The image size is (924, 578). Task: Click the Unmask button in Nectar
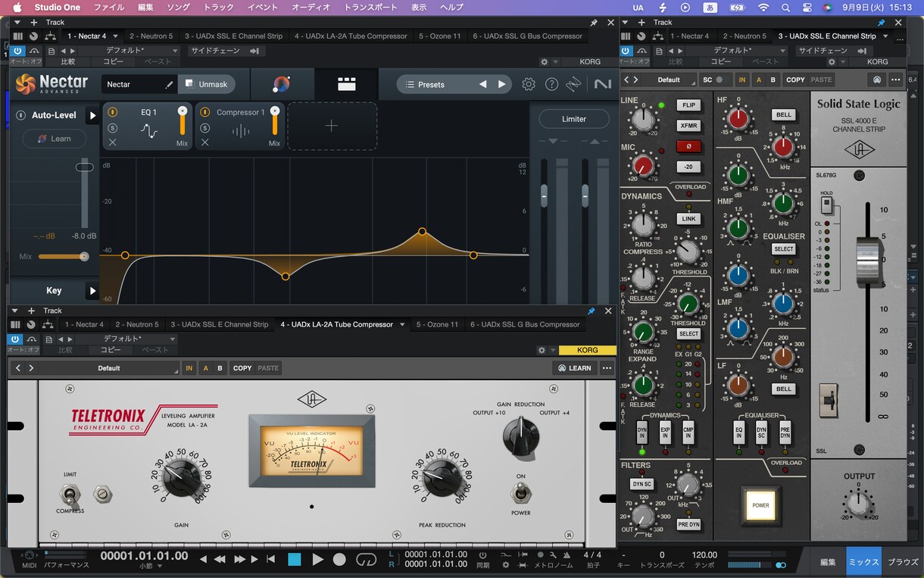(x=207, y=84)
